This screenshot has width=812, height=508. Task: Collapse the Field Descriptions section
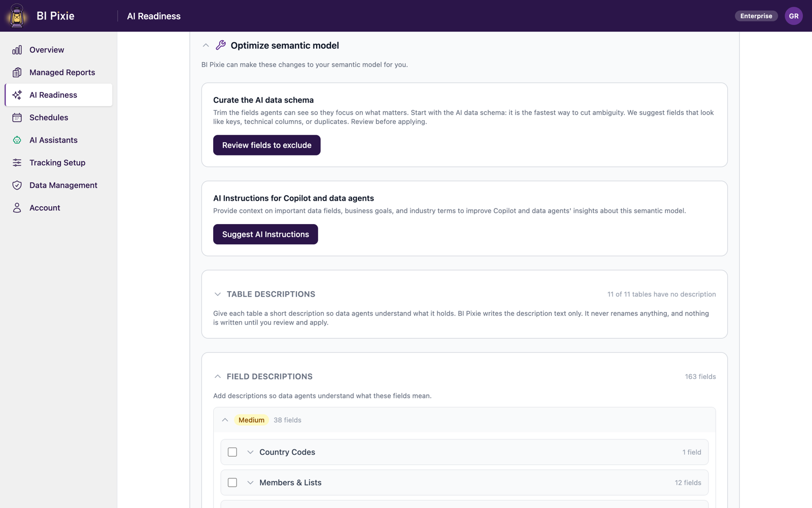coord(218,376)
